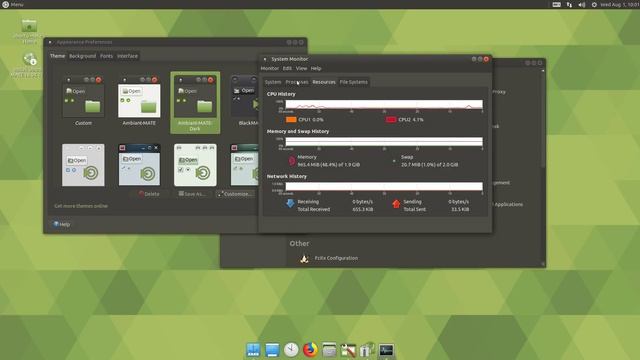Open the Interface tab
The width and height of the screenshot is (640, 360).
127,56
